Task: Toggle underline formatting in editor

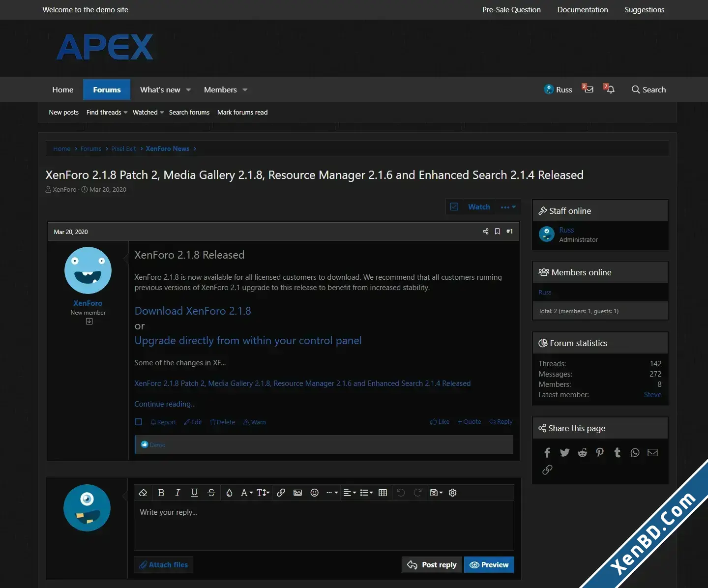Action: pyautogui.click(x=194, y=493)
